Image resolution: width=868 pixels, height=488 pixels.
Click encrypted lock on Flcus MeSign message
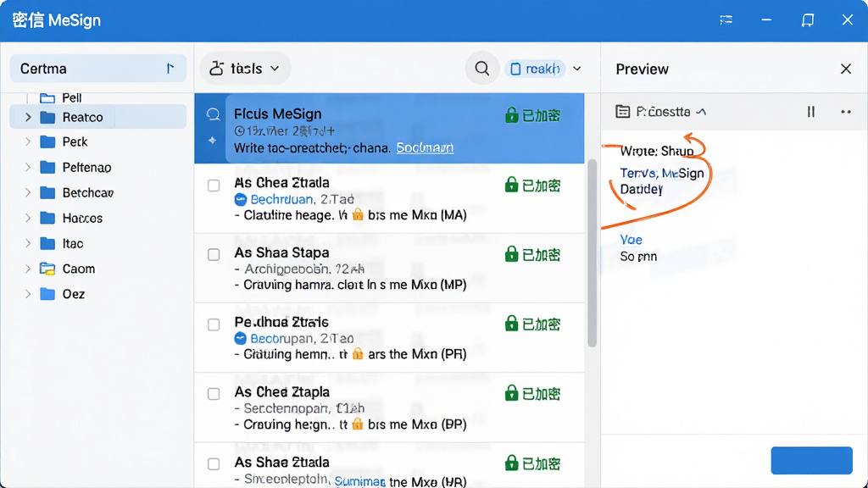[x=511, y=115]
